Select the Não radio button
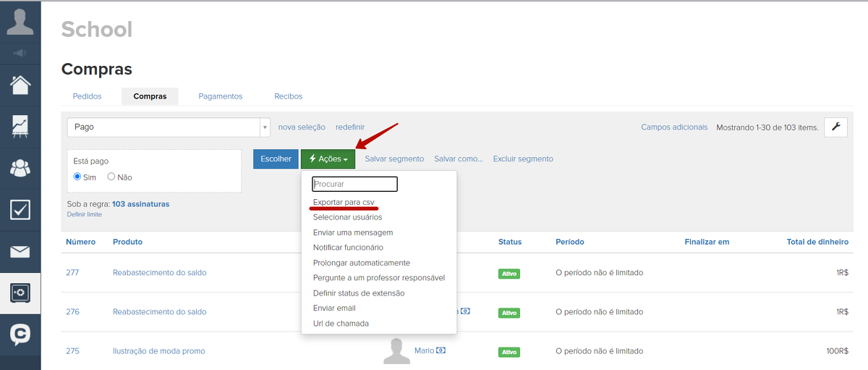 111,177
